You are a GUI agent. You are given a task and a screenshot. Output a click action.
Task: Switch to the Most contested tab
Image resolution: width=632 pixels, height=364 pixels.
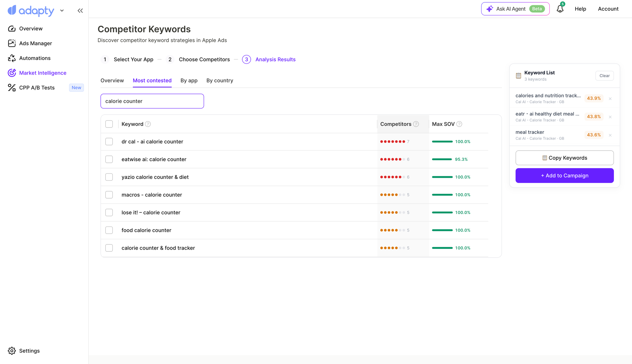(x=152, y=80)
